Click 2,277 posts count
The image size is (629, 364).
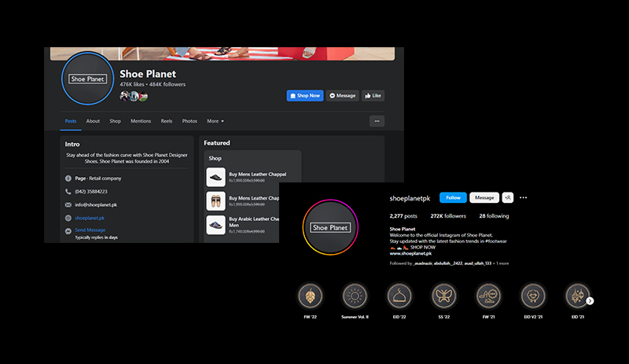tap(403, 216)
